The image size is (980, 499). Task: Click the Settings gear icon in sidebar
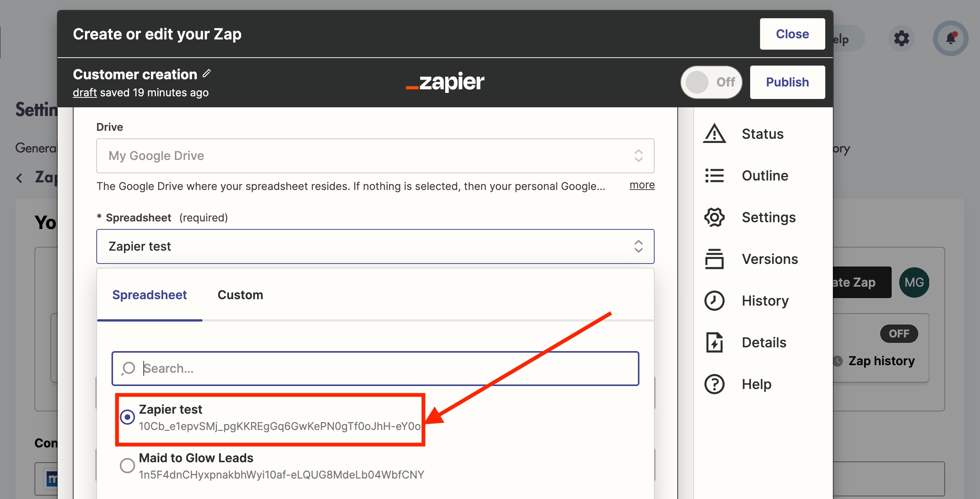click(714, 217)
